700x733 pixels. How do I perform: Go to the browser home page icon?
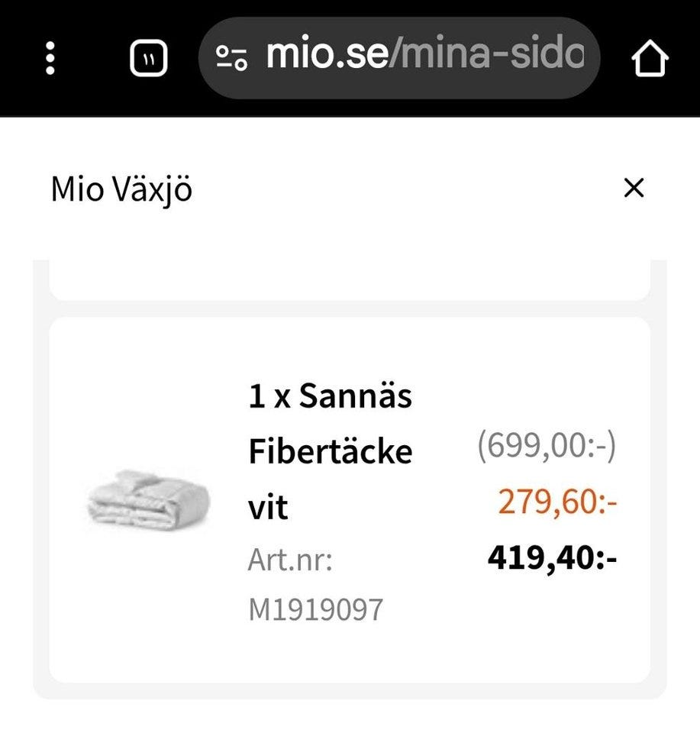[x=650, y=58]
